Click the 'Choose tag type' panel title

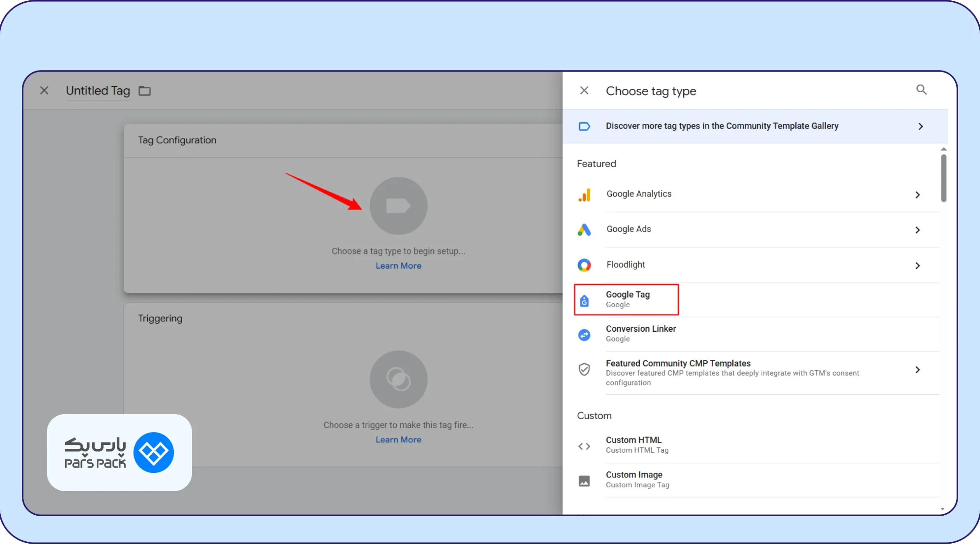(651, 91)
